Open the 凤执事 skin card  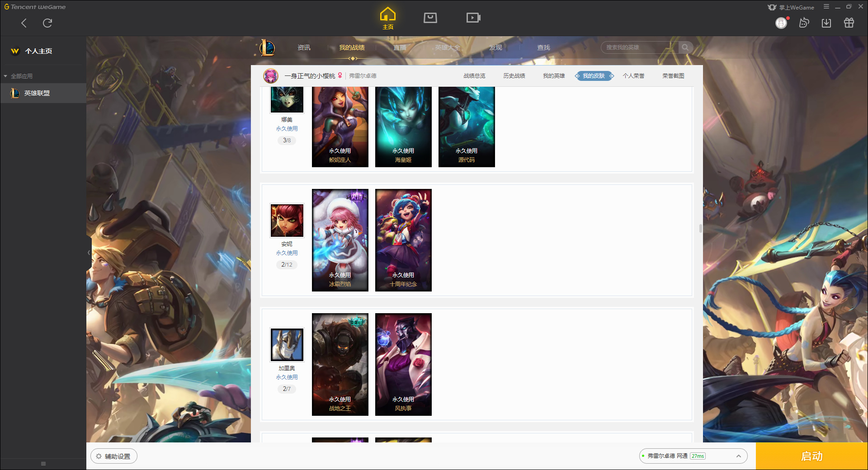coord(403,364)
